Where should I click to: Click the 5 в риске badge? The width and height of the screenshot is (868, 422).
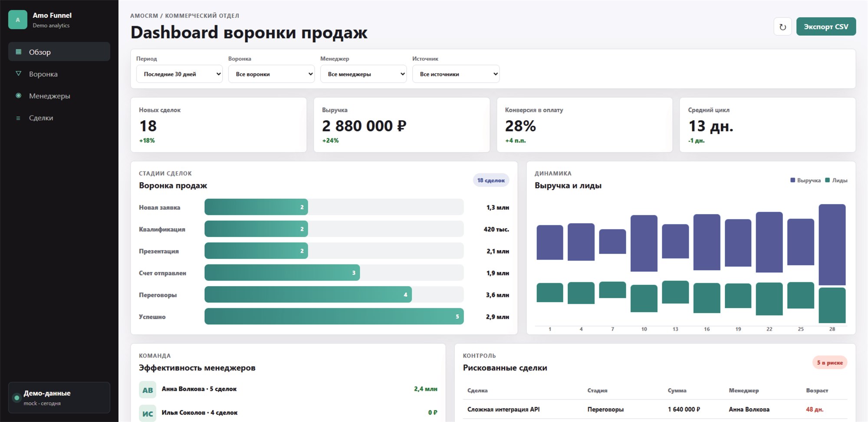[x=830, y=363]
